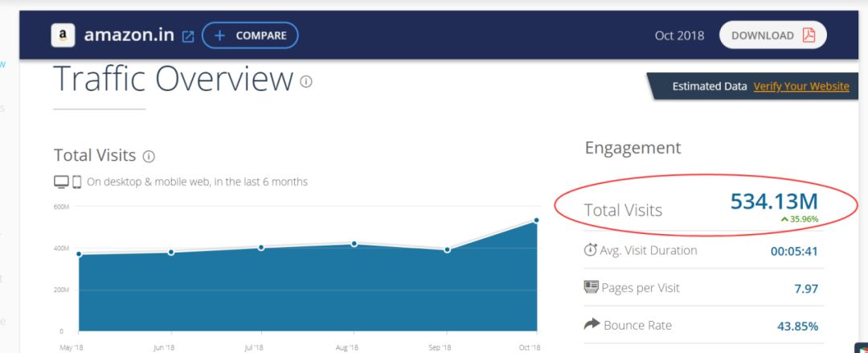Click the mobile phone device icon

click(77, 182)
